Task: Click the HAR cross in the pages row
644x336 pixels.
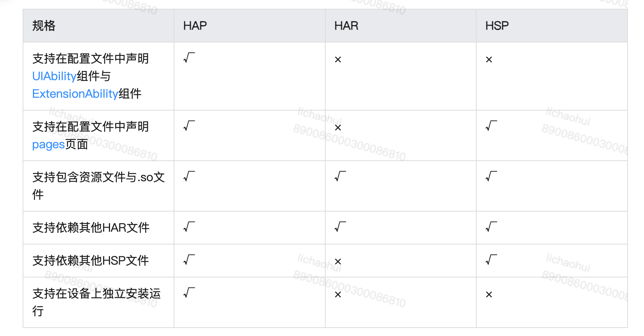Action: point(338,128)
